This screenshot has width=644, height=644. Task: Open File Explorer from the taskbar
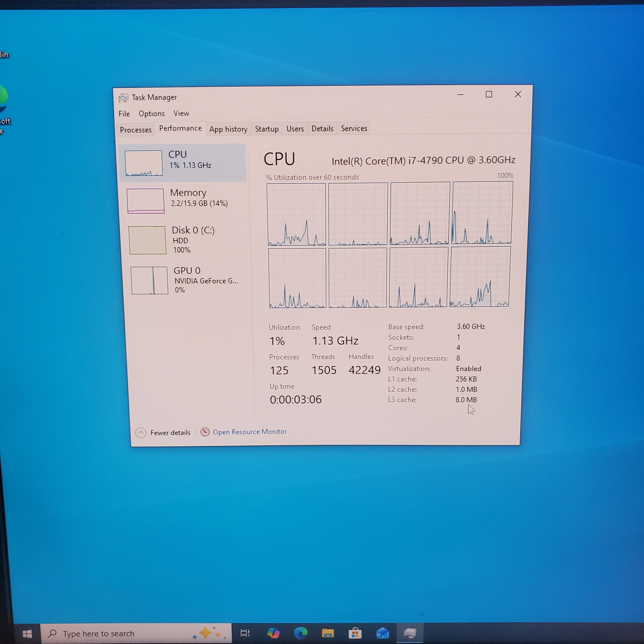[328, 633]
